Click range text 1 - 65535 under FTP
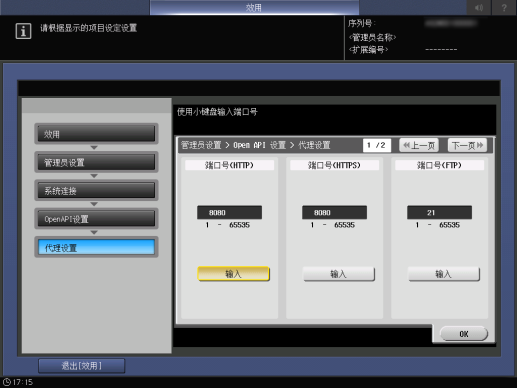Screen dimensions: 517x388 coord(438,225)
